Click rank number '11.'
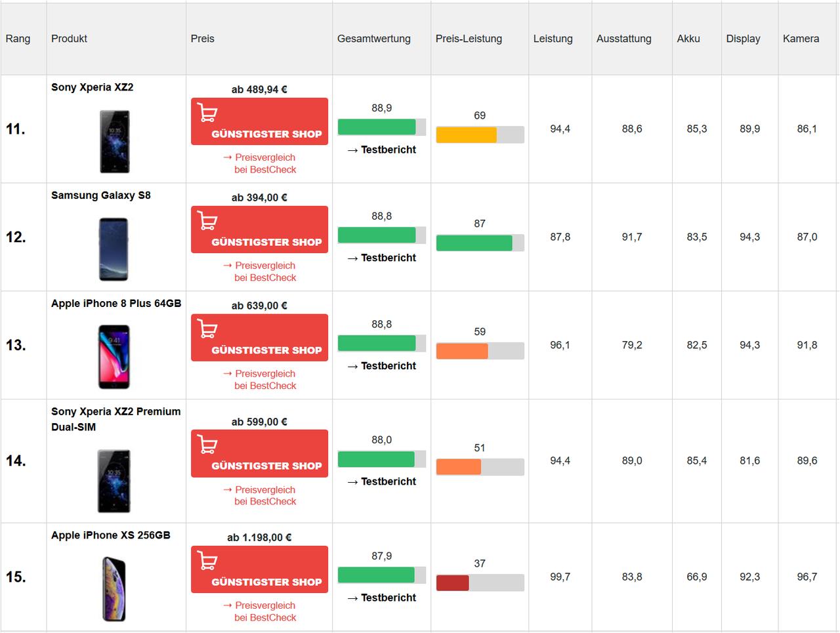840x633 pixels. tap(16, 129)
